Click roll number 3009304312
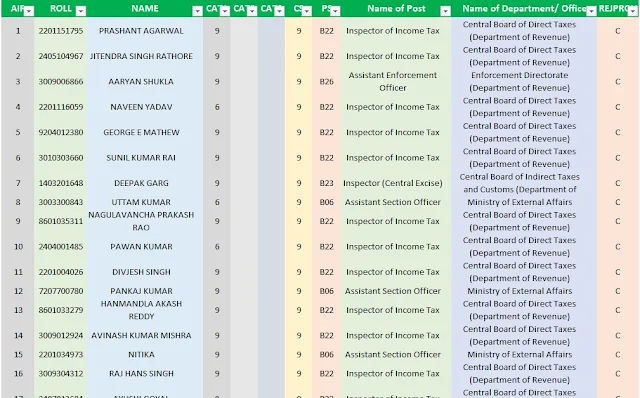 pos(61,374)
